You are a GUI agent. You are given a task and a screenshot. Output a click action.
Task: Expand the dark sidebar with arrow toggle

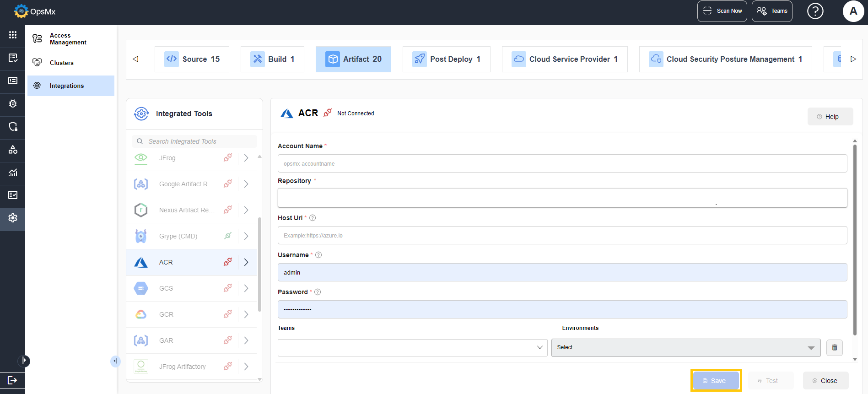(24, 361)
